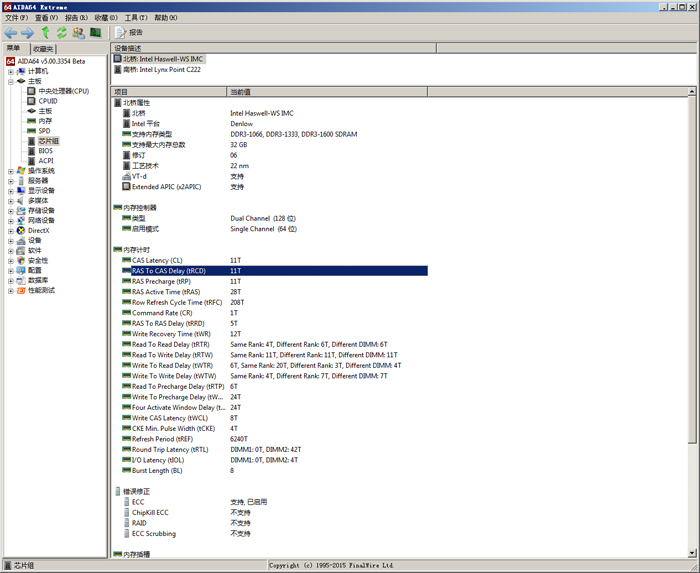Screen dimensions: 700x573
Task: Select SPD in the tree
Action: (44, 131)
